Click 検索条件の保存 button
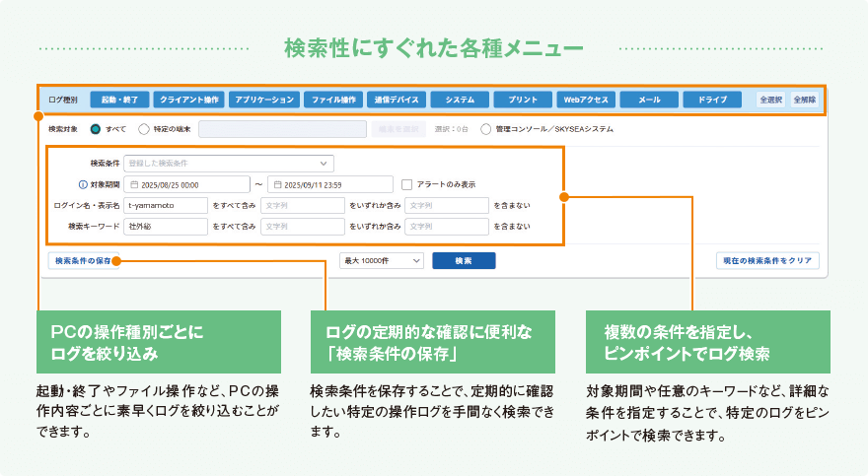The image size is (868, 476). tap(83, 261)
